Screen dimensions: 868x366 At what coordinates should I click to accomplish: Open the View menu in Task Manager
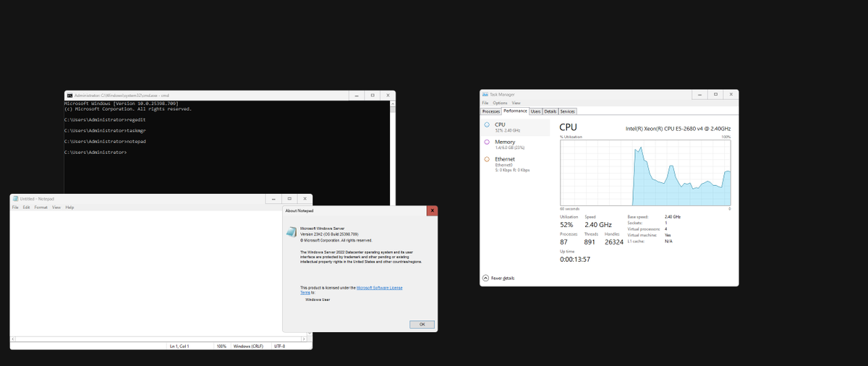point(516,103)
